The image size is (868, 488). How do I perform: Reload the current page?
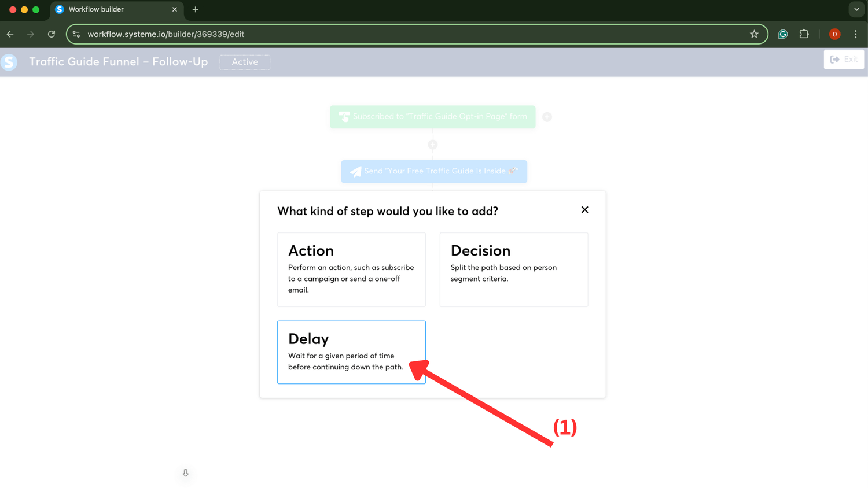(52, 34)
